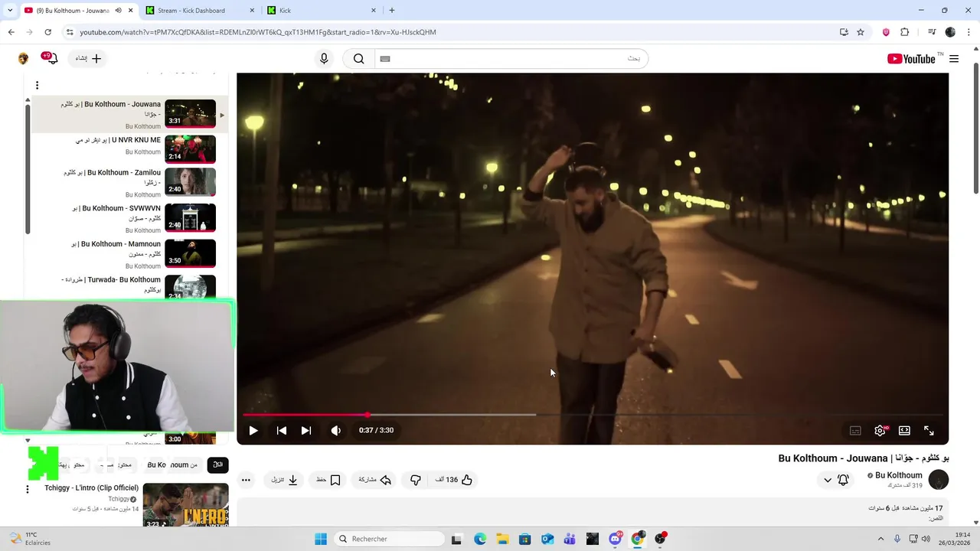Open options menu for Tchiggy L'intro video
This screenshot has height=551, width=980.
point(28,490)
